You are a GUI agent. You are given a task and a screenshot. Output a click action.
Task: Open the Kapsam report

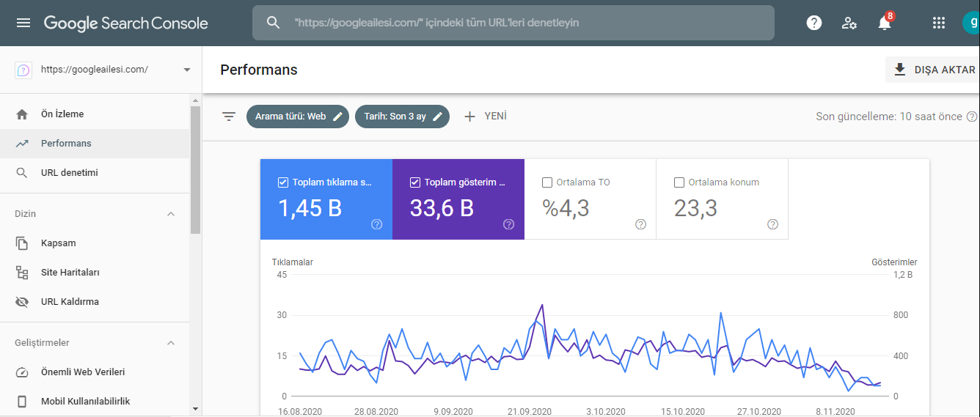(95, 243)
